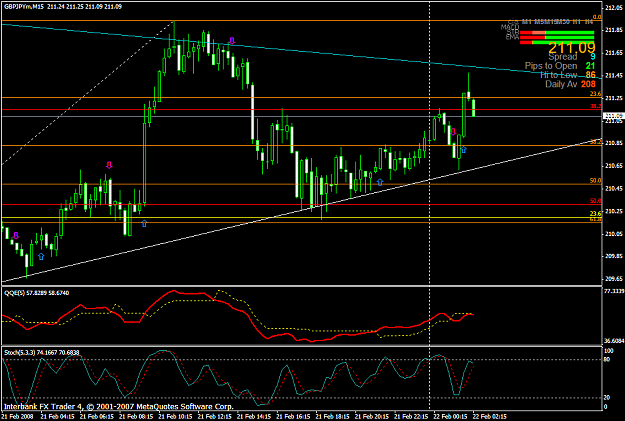Click the 21 Feb 22:15 time label
The width and height of the screenshot is (625, 421).
[x=411, y=417]
